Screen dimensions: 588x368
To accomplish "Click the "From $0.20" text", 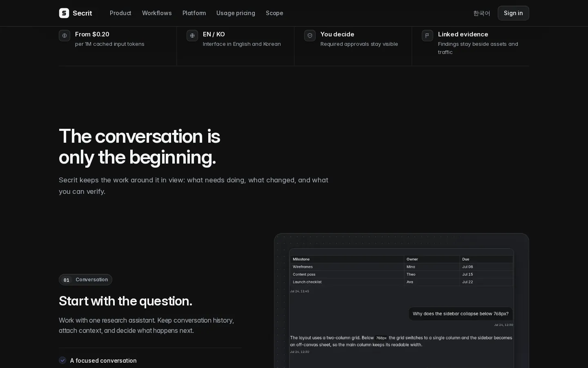I will pos(92,34).
